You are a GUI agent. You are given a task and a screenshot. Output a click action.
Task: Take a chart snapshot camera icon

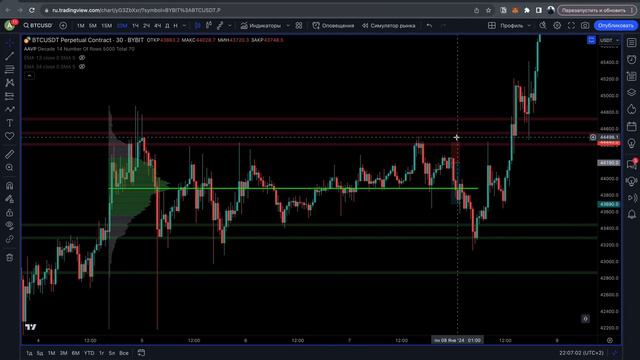click(585, 26)
